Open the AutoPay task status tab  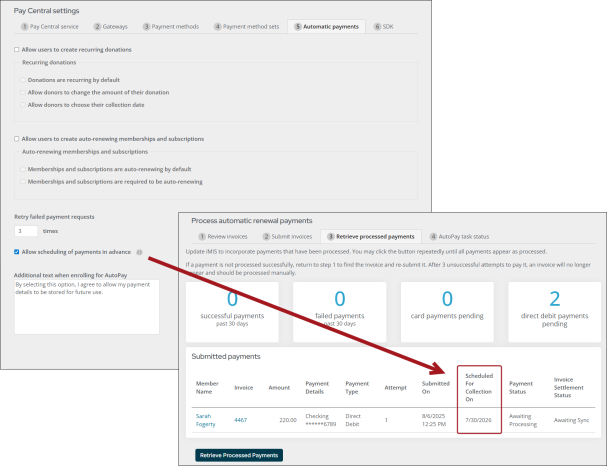pos(460,236)
